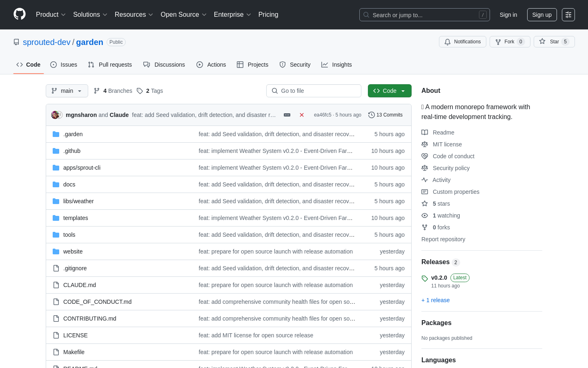Expand commit message ellipsis icon
This screenshot has height=368, width=588.
pyautogui.click(x=287, y=115)
